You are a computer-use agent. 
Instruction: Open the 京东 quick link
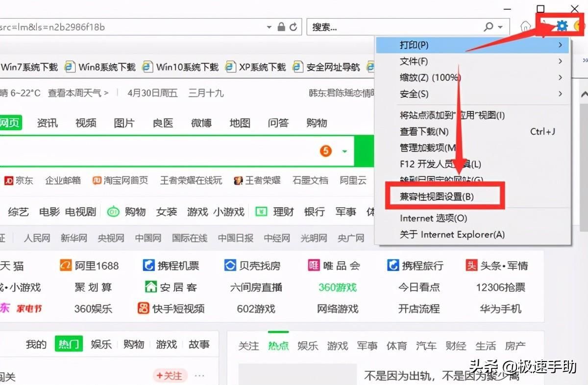click(19, 181)
